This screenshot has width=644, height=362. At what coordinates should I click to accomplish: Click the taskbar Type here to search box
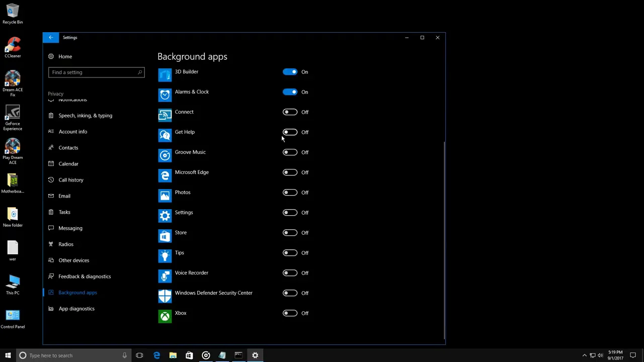tap(73, 355)
